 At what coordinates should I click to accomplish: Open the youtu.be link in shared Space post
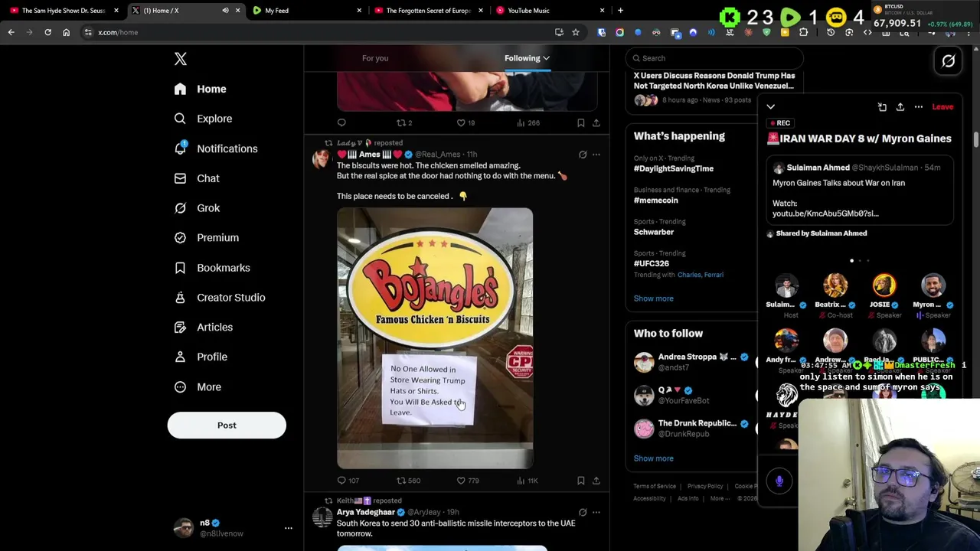tap(825, 214)
